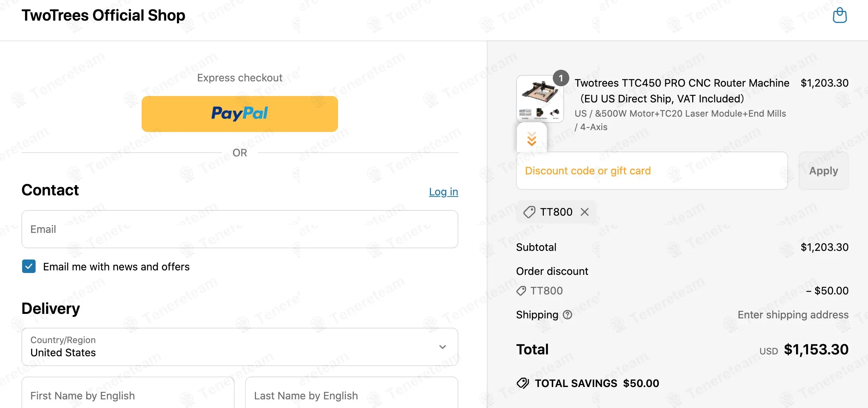This screenshot has height=408, width=868.
Task: Open the shopping bag cart icon
Action: (x=840, y=16)
